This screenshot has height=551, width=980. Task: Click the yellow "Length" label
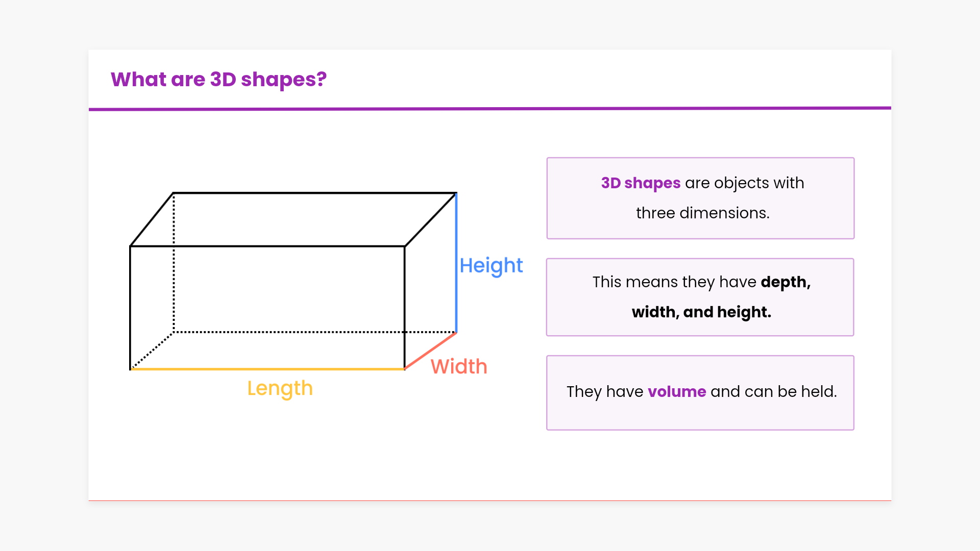280,388
